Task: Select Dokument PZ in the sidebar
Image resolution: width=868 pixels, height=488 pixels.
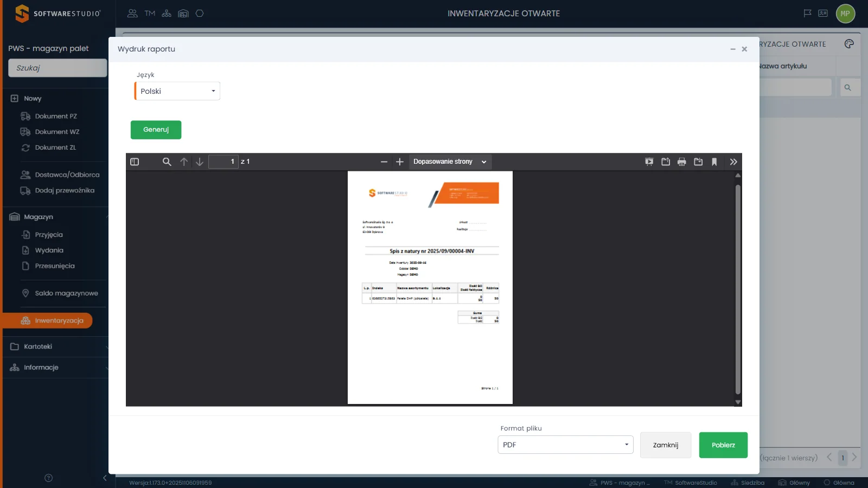Action: (49, 116)
